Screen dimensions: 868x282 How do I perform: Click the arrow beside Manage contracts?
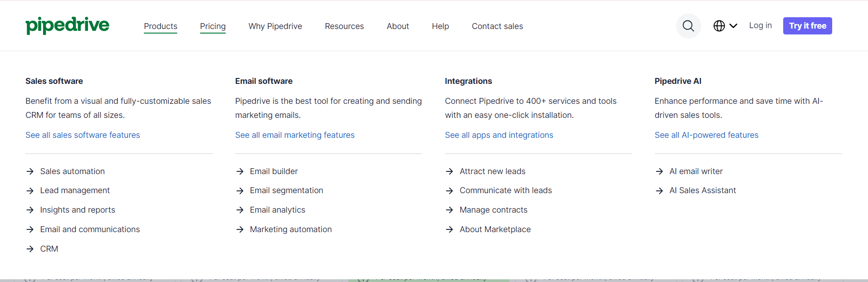449,210
